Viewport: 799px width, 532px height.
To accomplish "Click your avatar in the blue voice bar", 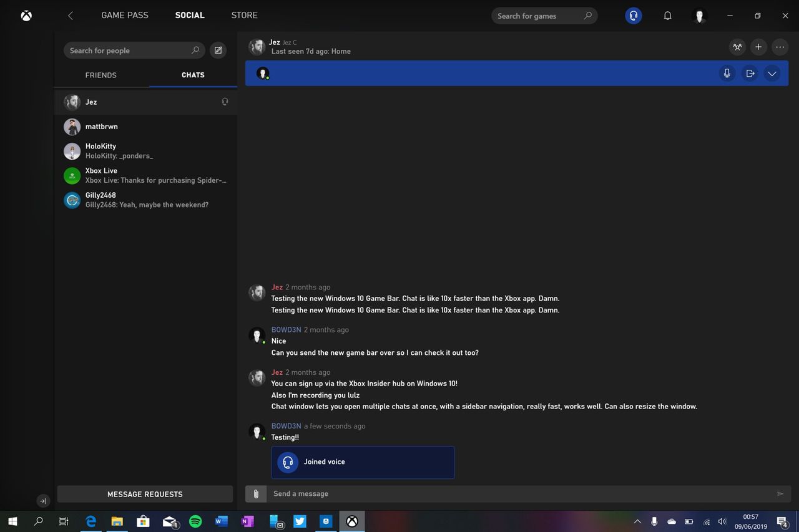I will click(263, 73).
